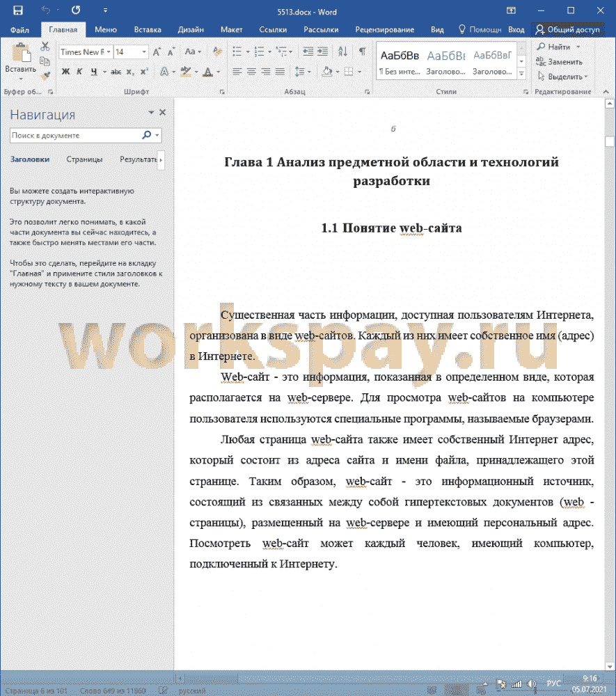Increase the font size

click(157, 52)
